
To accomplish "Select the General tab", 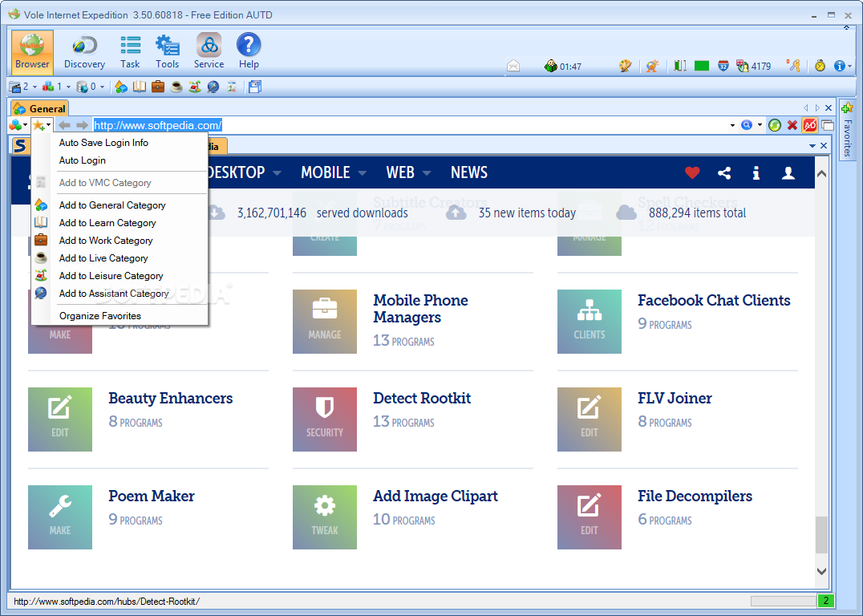I will pos(39,108).
